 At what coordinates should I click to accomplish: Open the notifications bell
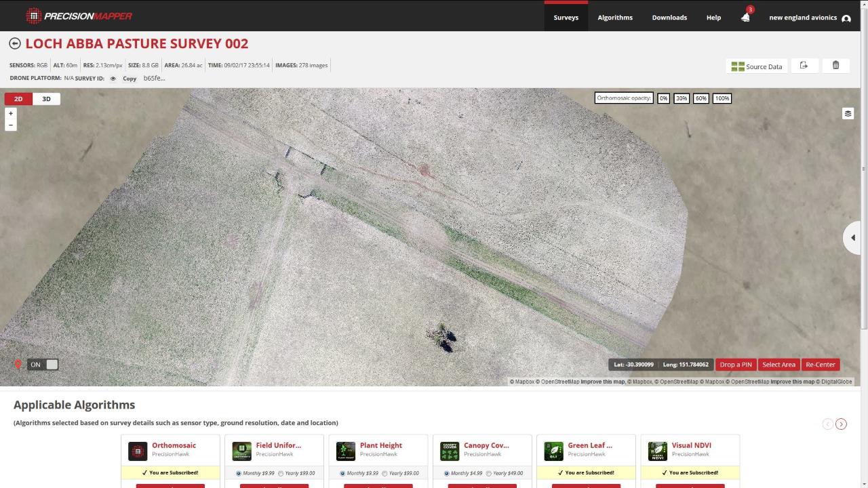click(745, 17)
